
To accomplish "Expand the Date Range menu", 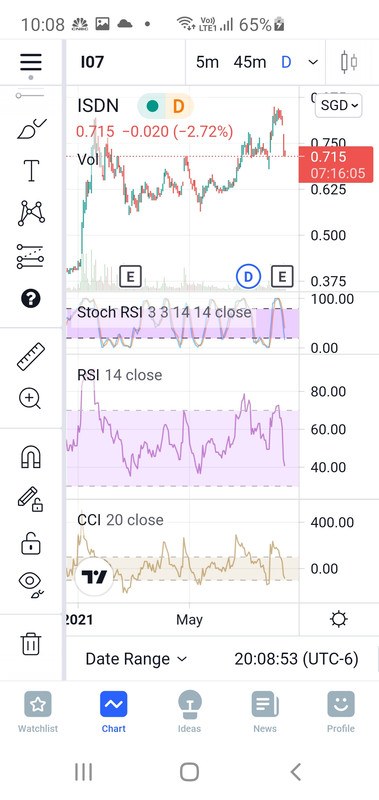I will tap(136, 659).
